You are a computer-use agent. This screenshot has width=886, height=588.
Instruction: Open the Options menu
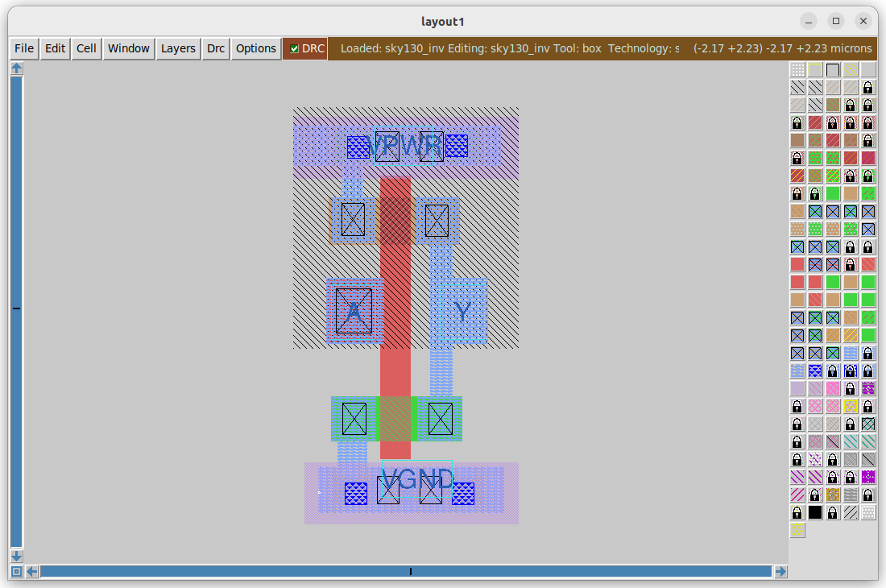point(255,48)
